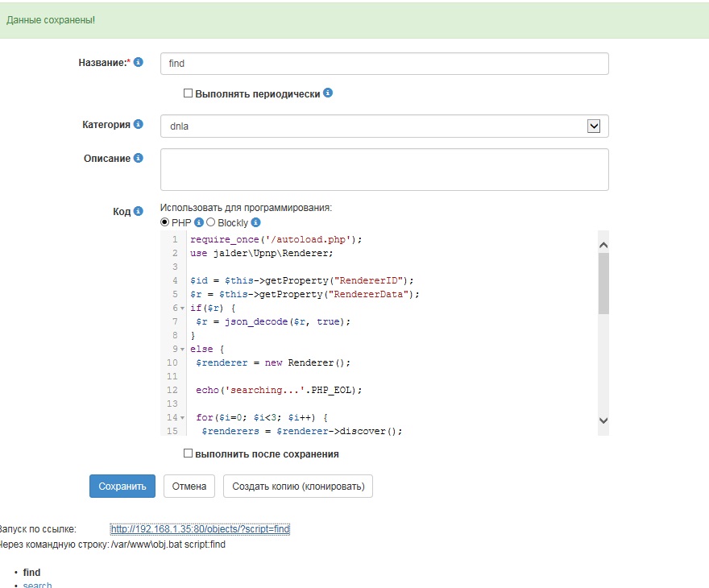This screenshot has width=709, height=588.
Task: Click info icon next to Код label
Action: pyautogui.click(x=139, y=211)
